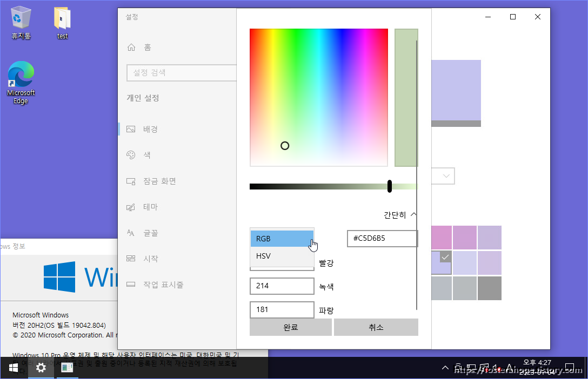The height and width of the screenshot is (379, 588).
Task: Go to 글꼴 settings page
Action: click(151, 233)
